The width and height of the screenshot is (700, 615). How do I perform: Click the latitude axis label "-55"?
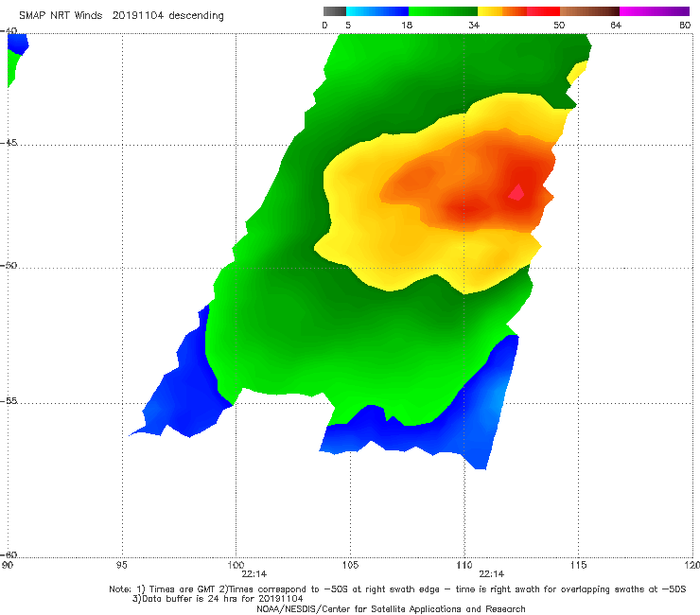[9, 400]
